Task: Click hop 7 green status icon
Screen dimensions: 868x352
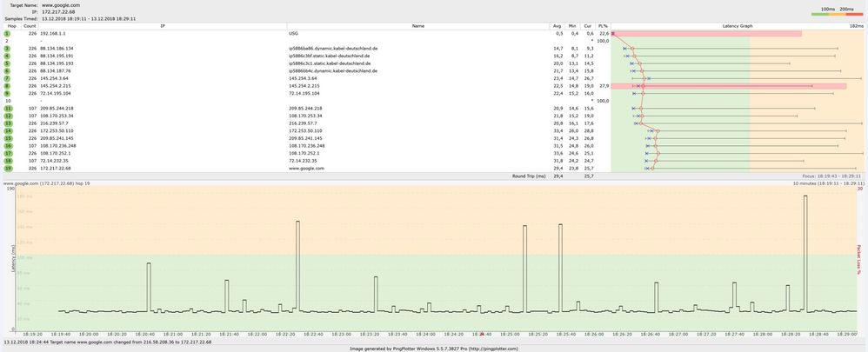Action: pos(7,78)
